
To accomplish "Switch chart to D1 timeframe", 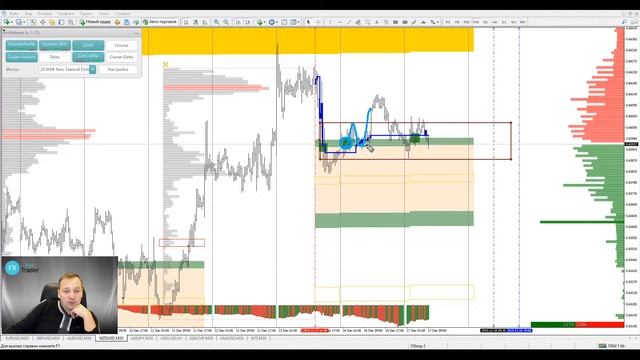I will pos(504,22).
